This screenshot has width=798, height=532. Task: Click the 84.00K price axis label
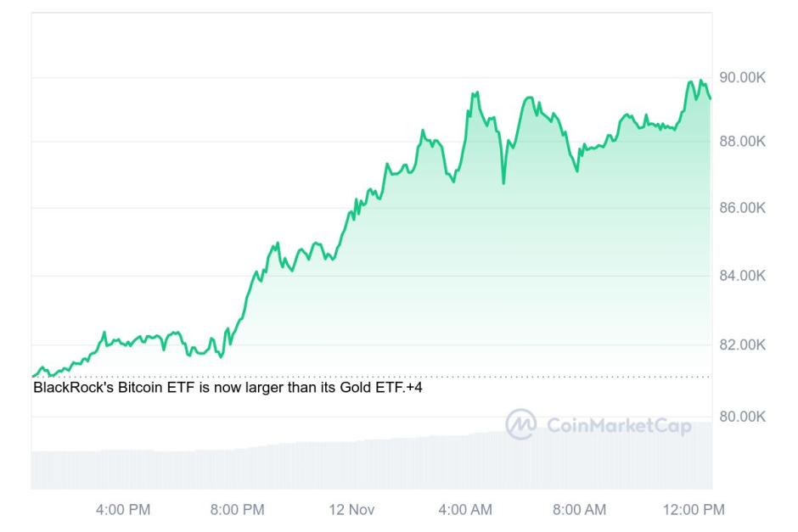pyautogui.click(x=742, y=276)
